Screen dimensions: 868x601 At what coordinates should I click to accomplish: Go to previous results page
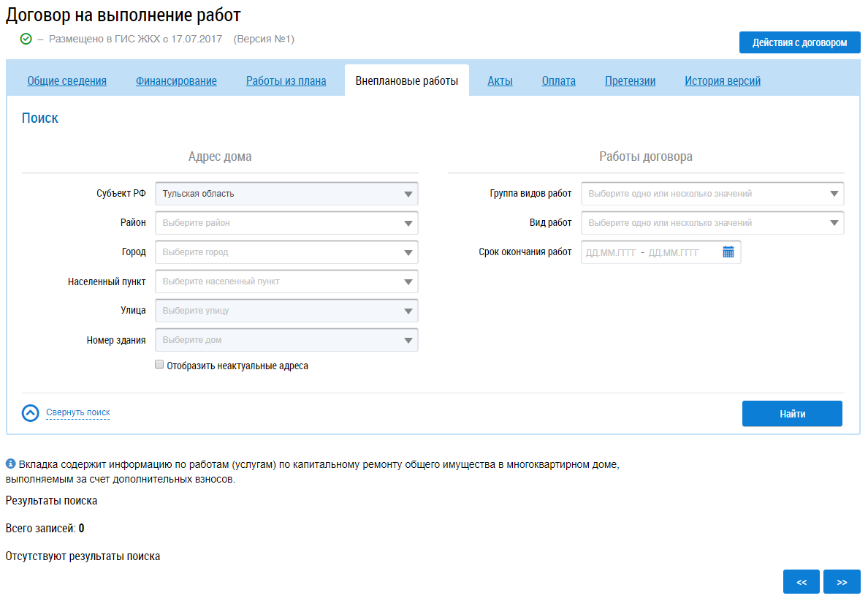[x=802, y=582]
